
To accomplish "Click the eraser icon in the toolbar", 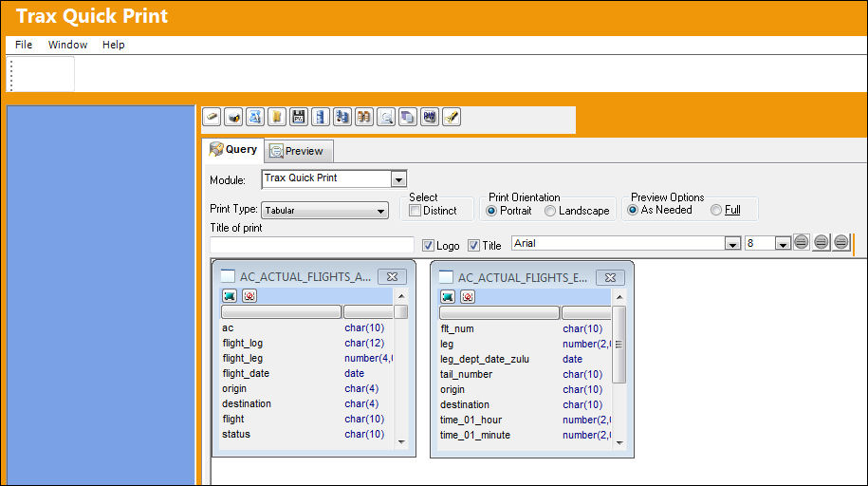I will tap(212, 118).
